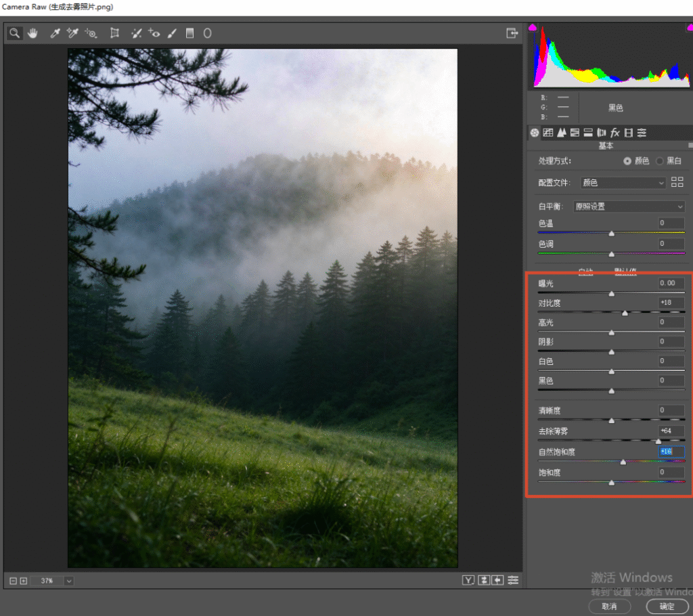Click the 色温 value field
The height and width of the screenshot is (616, 693).
click(x=671, y=223)
